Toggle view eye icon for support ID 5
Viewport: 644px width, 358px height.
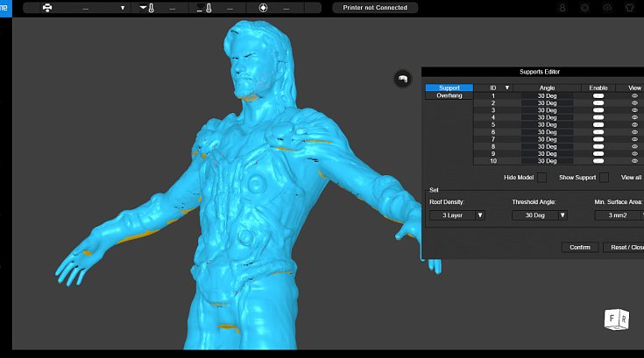pyautogui.click(x=634, y=125)
